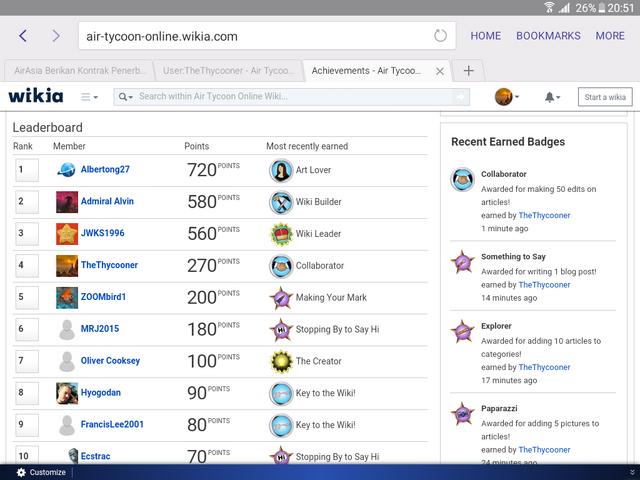Click Hyogodan's Key to the Wiki badge
The image size is (640, 480).
tap(281, 393)
